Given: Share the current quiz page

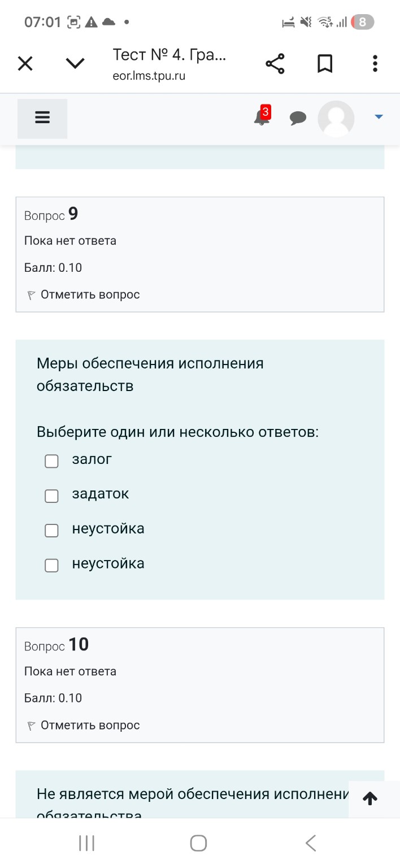Looking at the screenshot, I should 275,63.
